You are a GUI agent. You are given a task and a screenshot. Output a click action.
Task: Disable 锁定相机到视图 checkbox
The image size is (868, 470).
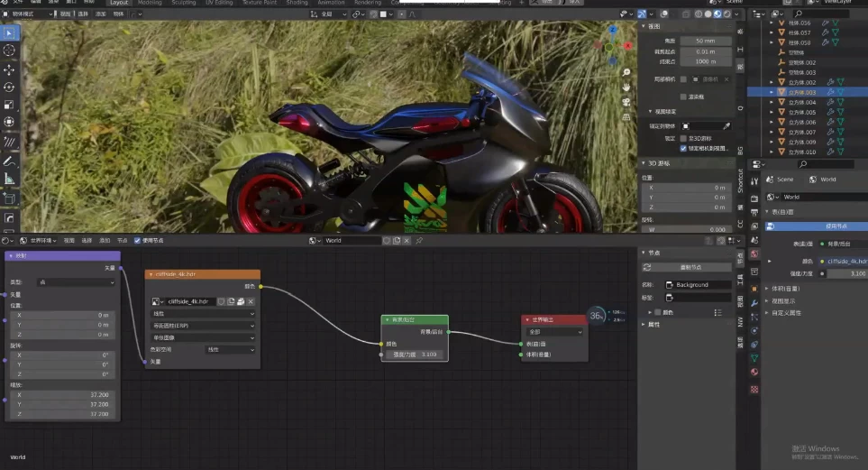(683, 148)
